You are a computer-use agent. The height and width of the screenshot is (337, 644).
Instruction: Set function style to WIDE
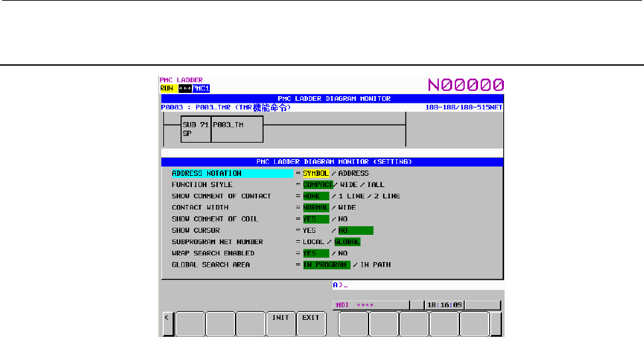coord(349,185)
